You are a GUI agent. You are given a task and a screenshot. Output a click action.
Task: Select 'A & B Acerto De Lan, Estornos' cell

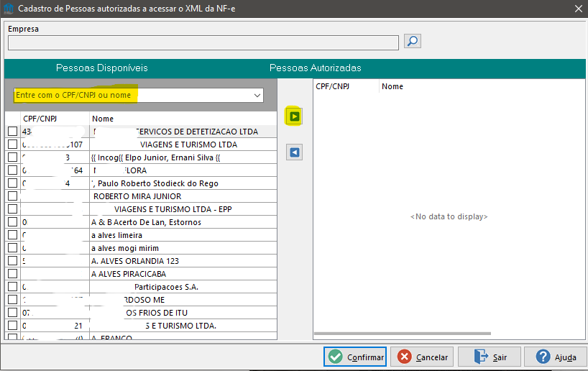pos(183,222)
